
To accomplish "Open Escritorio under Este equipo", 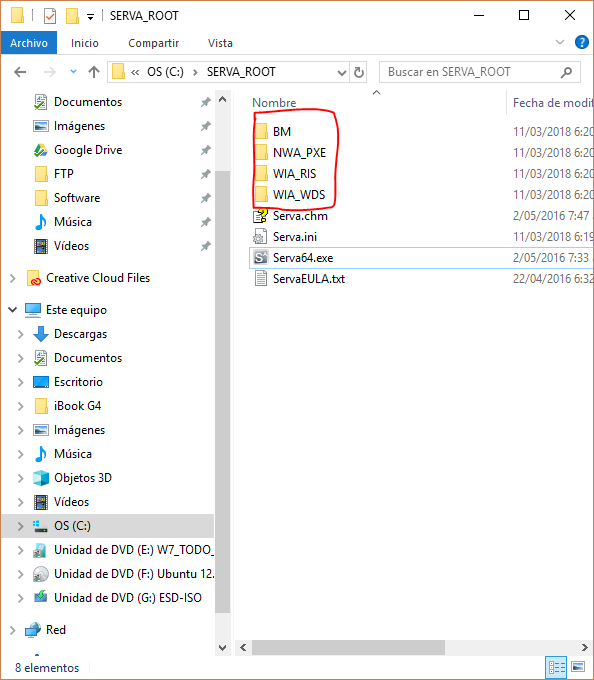I will pyautogui.click(x=78, y=382).
